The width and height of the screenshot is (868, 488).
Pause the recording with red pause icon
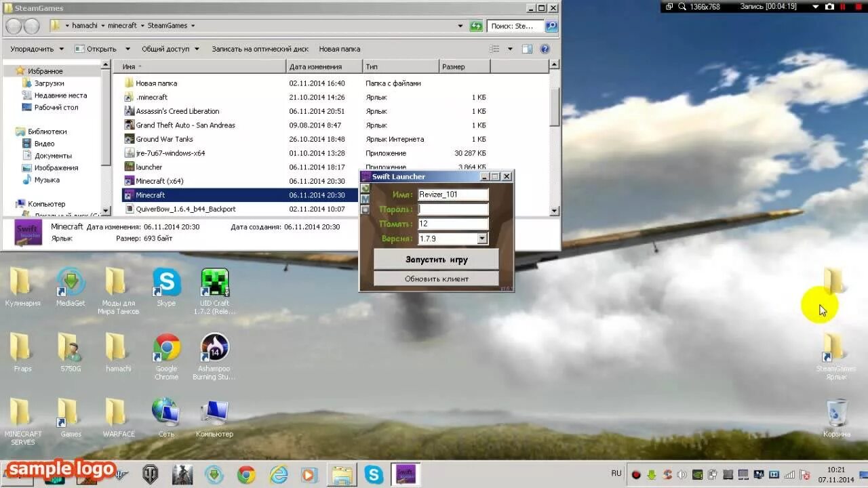coord(844,6)
